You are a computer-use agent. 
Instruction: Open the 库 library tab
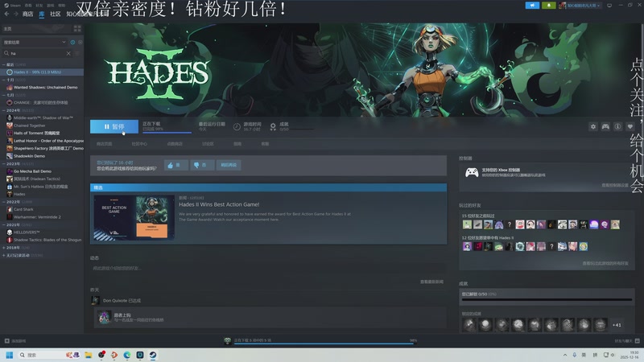pos(42,14)
